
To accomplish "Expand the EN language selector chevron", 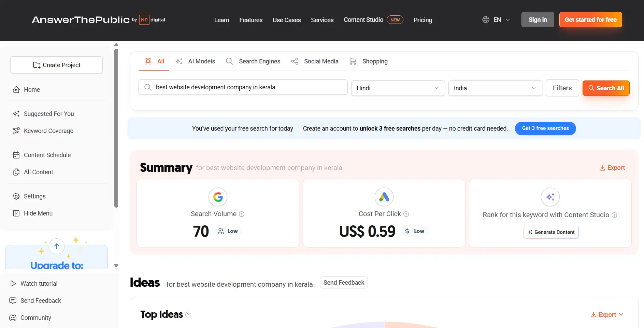I will pyautogui.click(x=508, y=20).
